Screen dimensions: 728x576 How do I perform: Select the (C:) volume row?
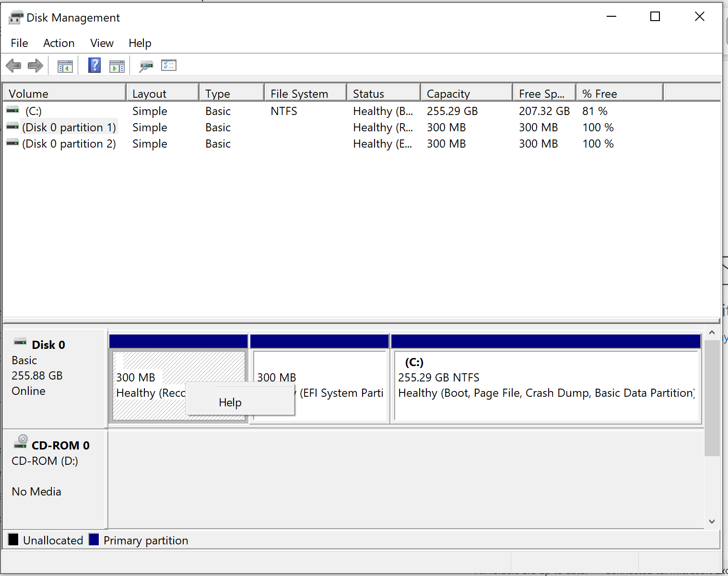pyautogui.click(x=362, y=111)
